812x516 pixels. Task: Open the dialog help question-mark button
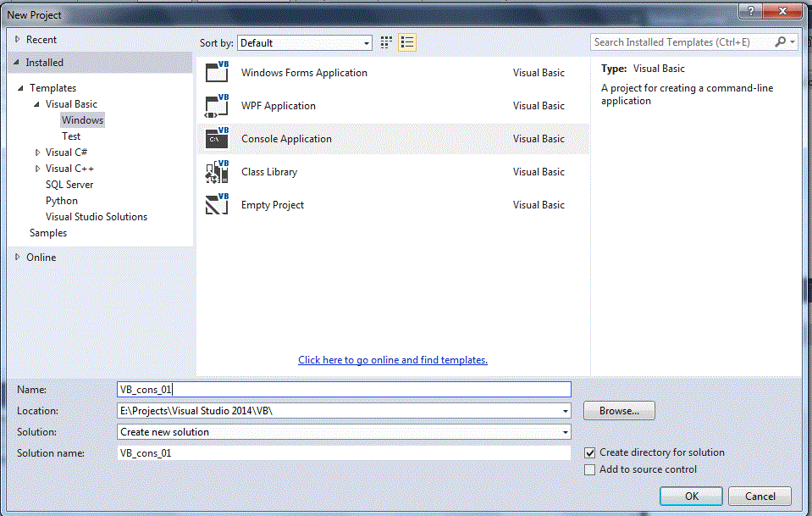tap(751, 11)
